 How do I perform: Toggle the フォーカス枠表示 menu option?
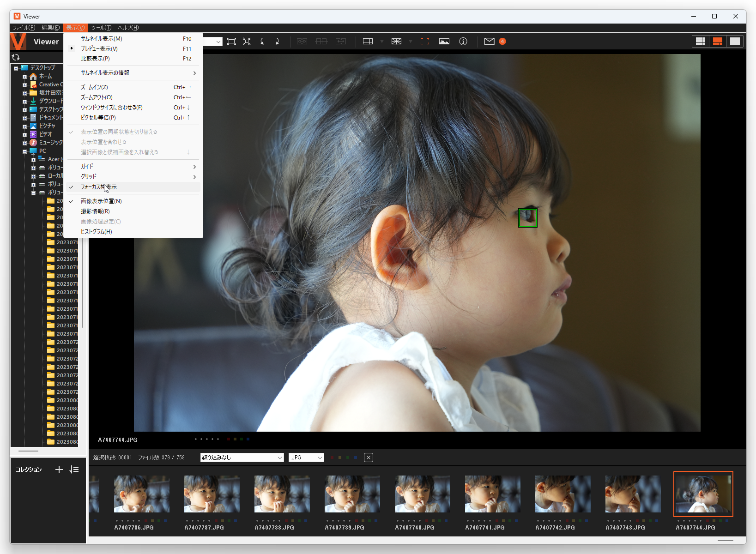[x=99, y=187]
